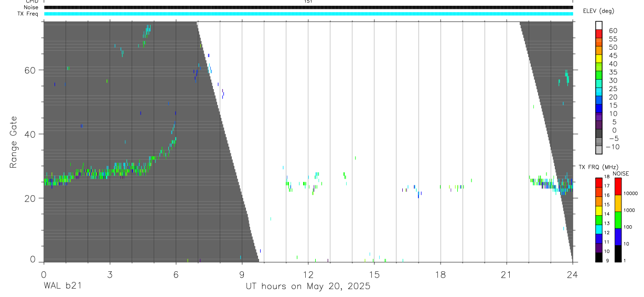
Task: Pick the cyan 20–25 elevation color segment
Action: point(598,93)
